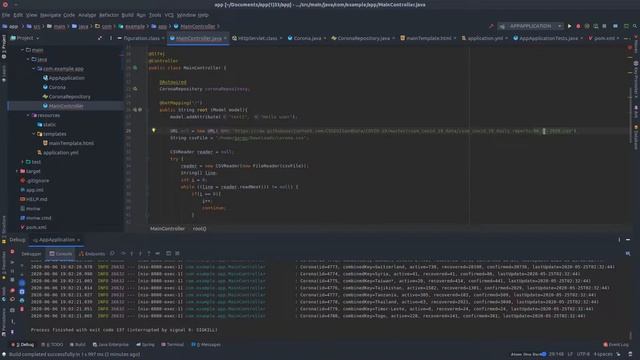Expand the target folder
This screenshot has height=360, width=640.
(17, 171)
